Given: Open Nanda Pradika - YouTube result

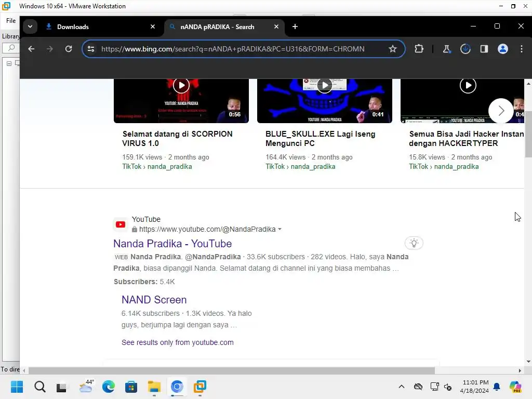Looking at the screenshot, I should point(172,244).
